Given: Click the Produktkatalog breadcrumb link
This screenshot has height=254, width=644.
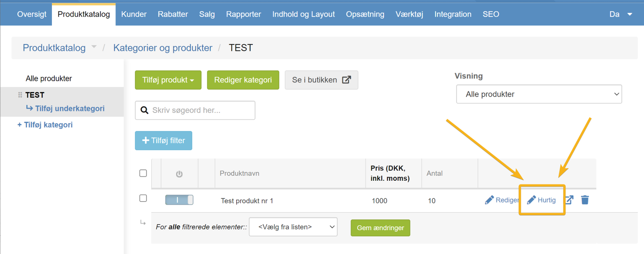Looking at the screenshot, I should pyautogui.click(x=54, y=48).
